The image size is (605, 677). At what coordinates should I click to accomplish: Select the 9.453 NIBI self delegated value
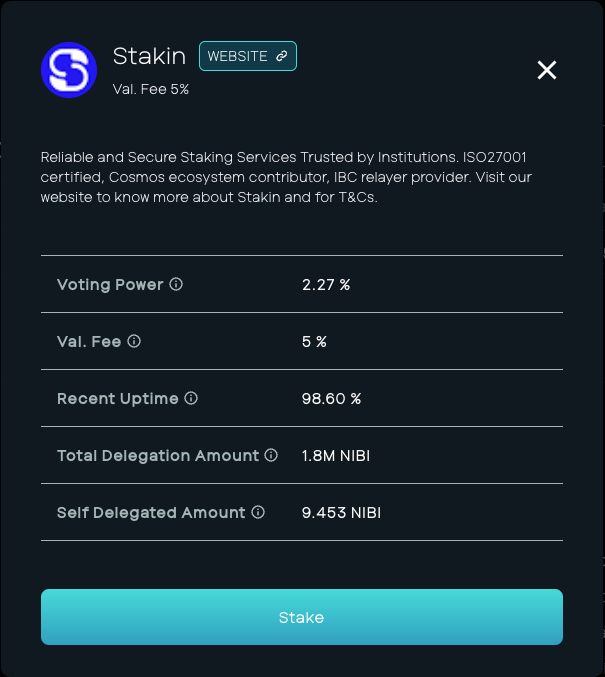341,512
